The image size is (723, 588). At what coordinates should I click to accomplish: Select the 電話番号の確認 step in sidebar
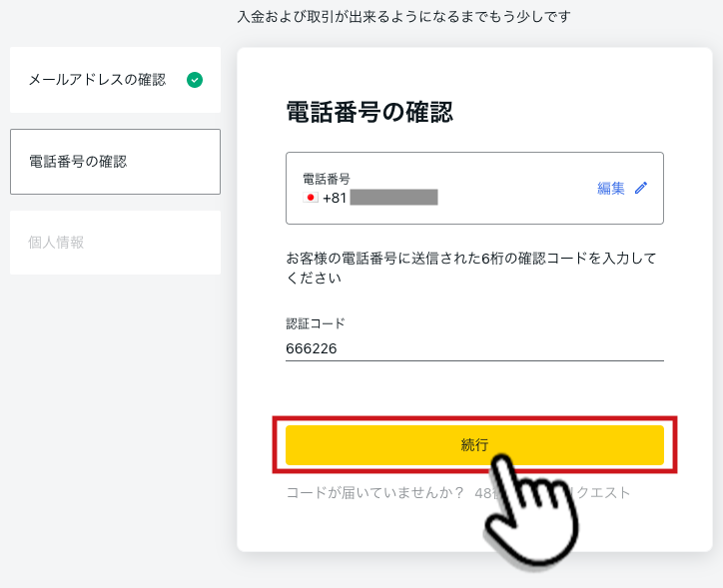[x=115, y=162]
